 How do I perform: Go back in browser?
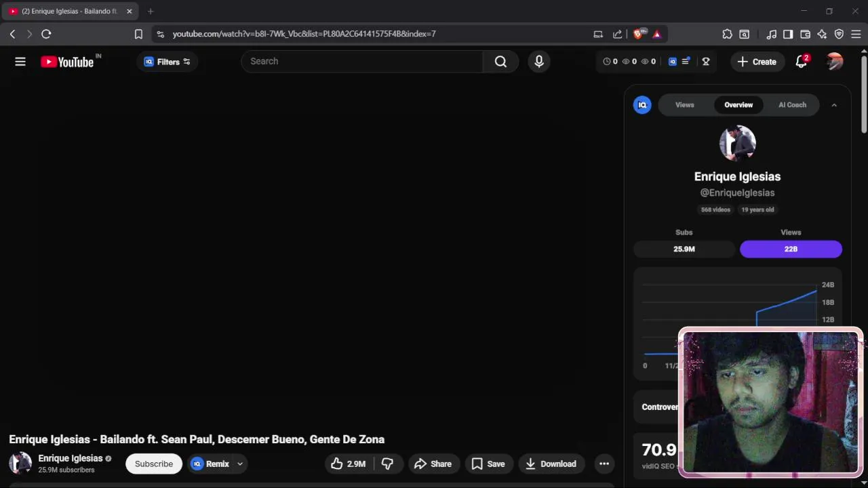[12, 34]
